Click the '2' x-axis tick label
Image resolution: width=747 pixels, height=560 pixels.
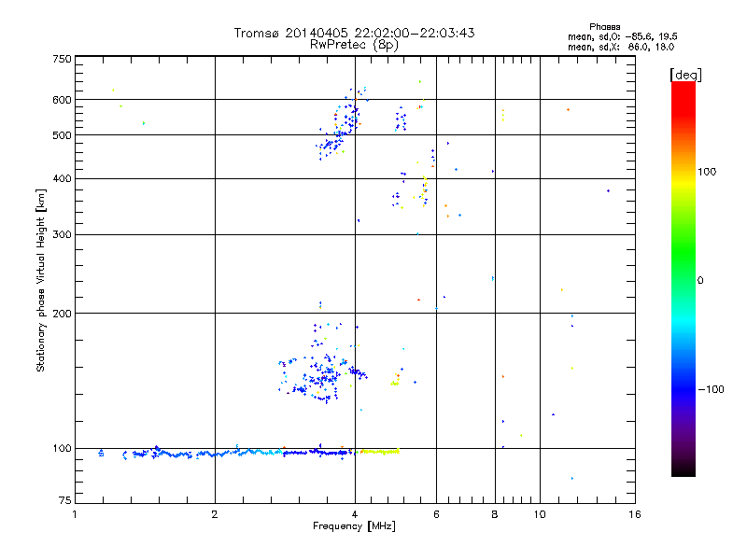(215, 514)
